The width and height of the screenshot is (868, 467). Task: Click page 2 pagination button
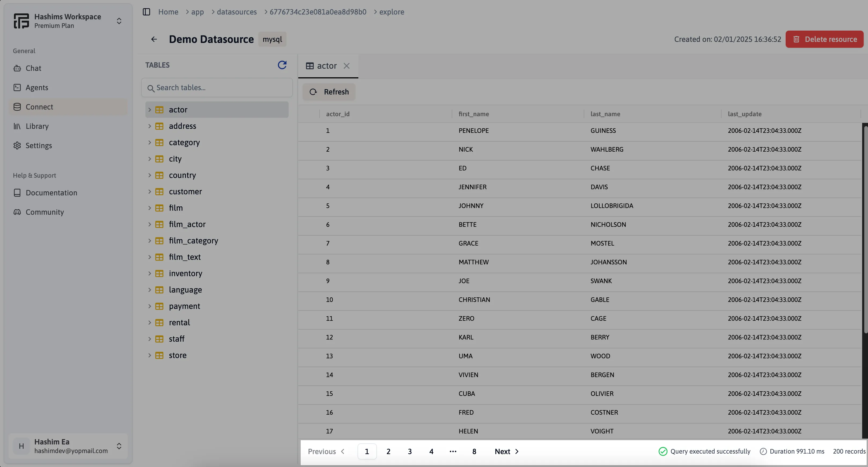(x=388, y=451)
